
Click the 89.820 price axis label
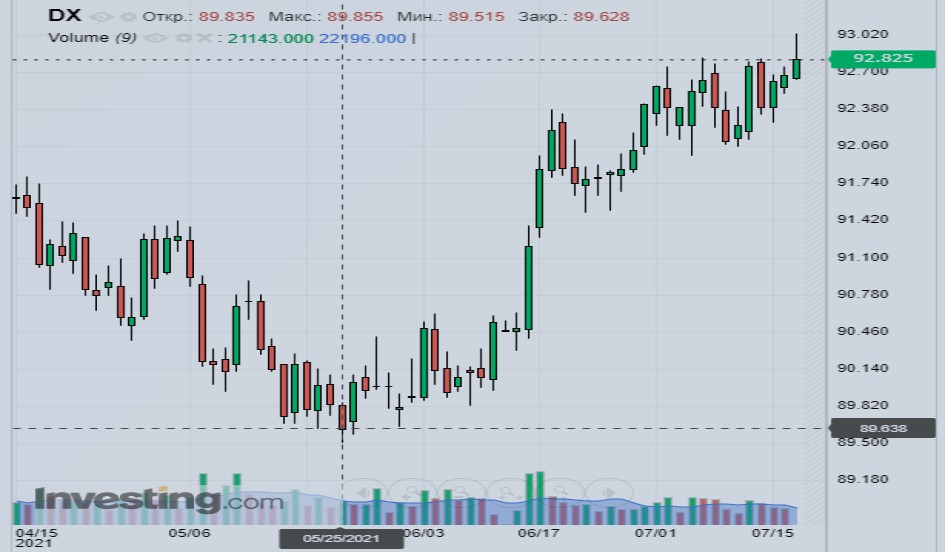(862, 405)
